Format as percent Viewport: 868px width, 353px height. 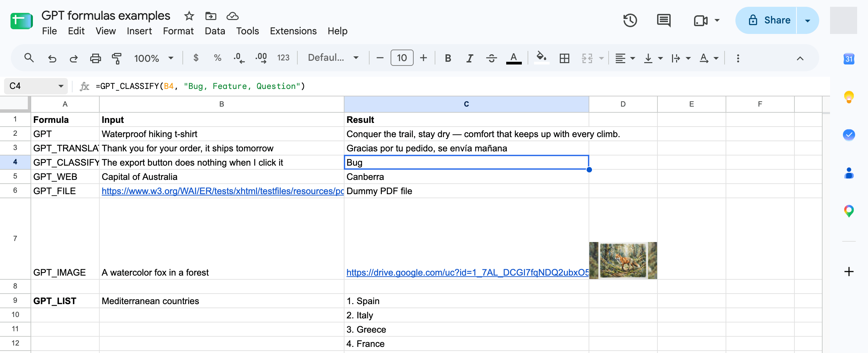[217, 58]
